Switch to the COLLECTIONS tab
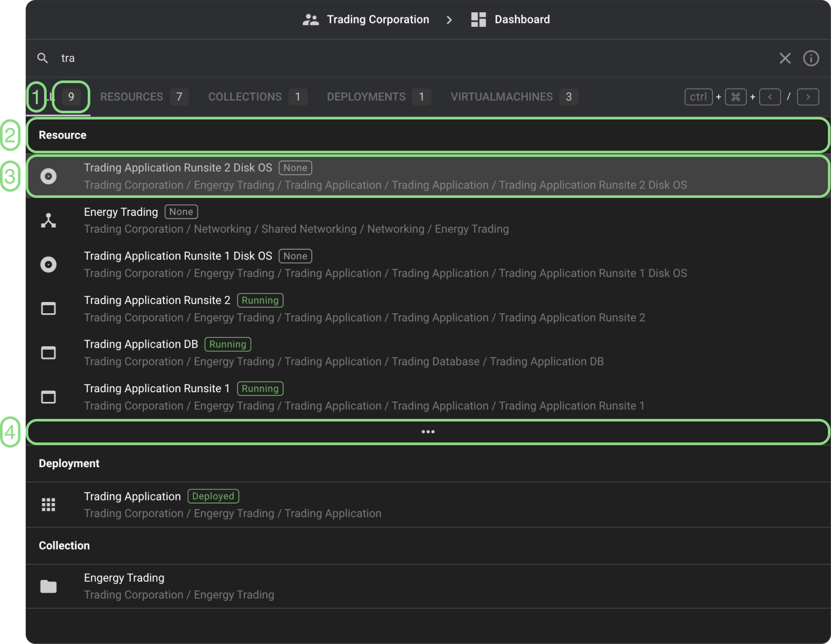 245,97
